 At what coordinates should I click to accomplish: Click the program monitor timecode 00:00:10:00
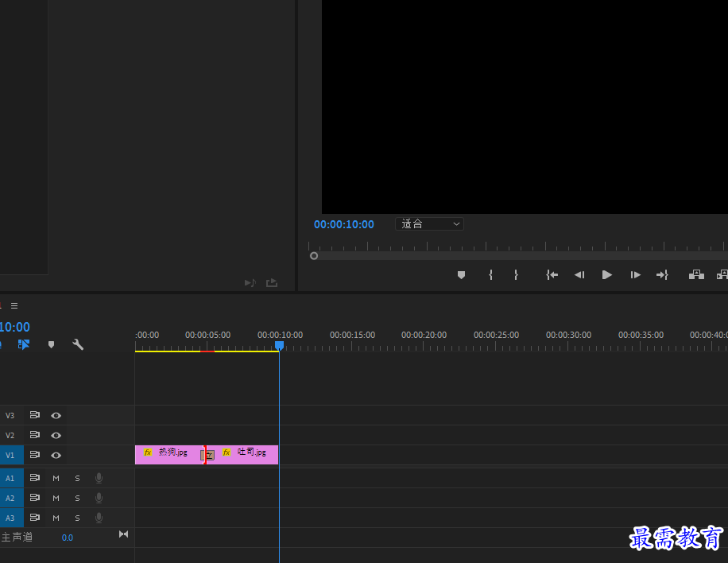coord(344,224)
